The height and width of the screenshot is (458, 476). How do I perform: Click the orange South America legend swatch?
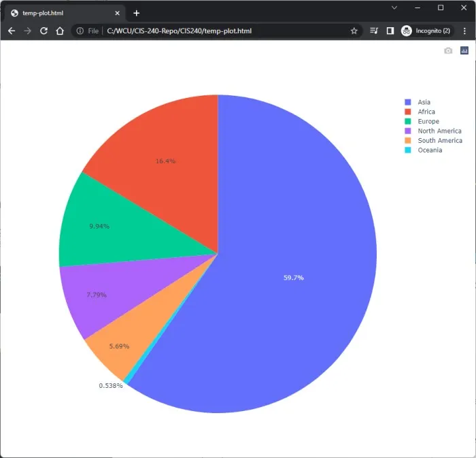click(x=408, y=141)
